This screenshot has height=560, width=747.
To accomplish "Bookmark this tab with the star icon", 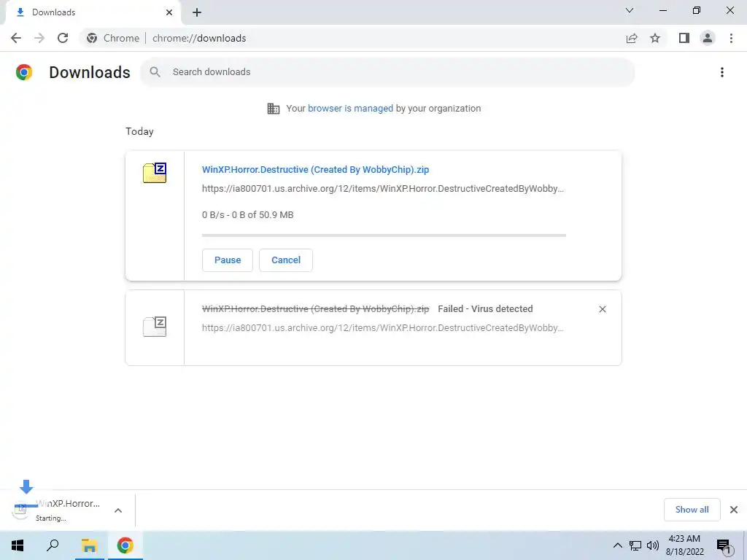I will [x=655, y=38].
